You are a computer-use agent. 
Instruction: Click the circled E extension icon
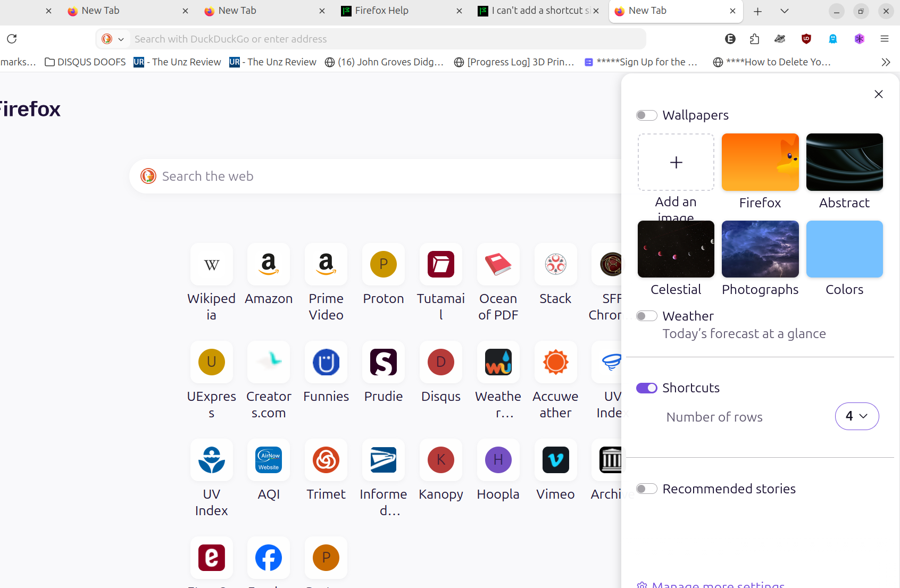730,39
